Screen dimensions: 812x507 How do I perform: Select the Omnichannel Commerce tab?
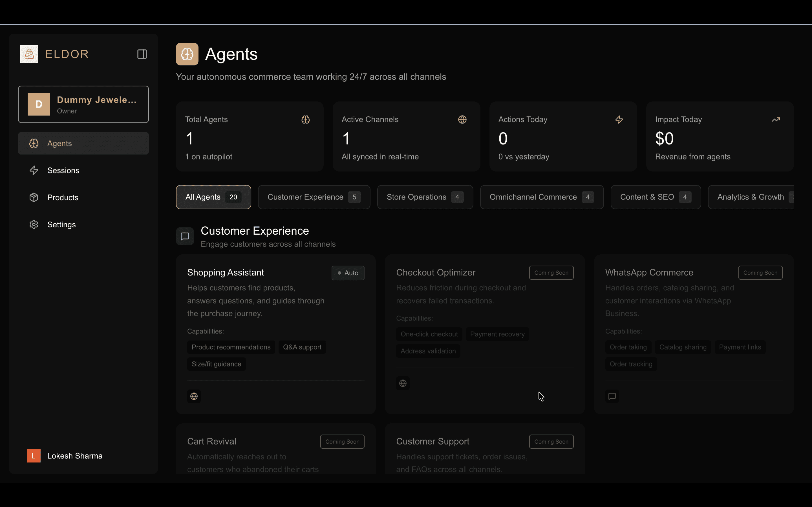542,197
